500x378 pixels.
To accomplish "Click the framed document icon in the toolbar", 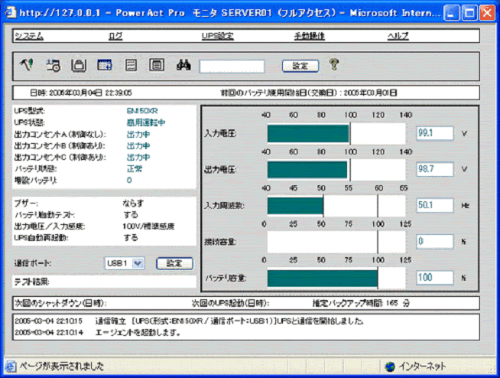I will [x=156, y=65].
